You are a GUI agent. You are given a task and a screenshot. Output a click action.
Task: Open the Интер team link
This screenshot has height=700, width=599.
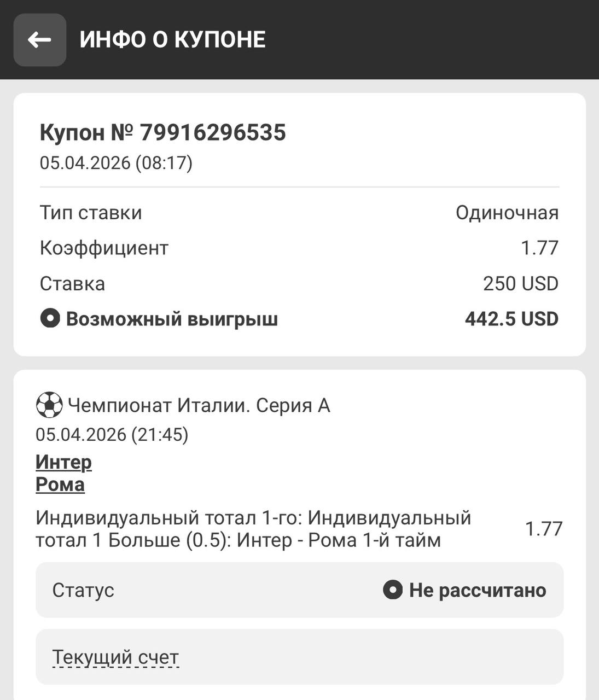(63, 462)
